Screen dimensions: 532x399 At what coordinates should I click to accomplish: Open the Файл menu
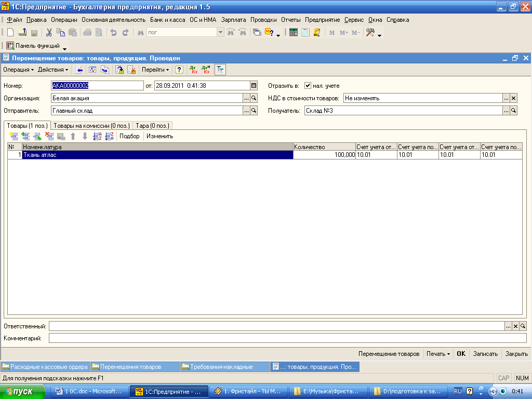[14, 20]
